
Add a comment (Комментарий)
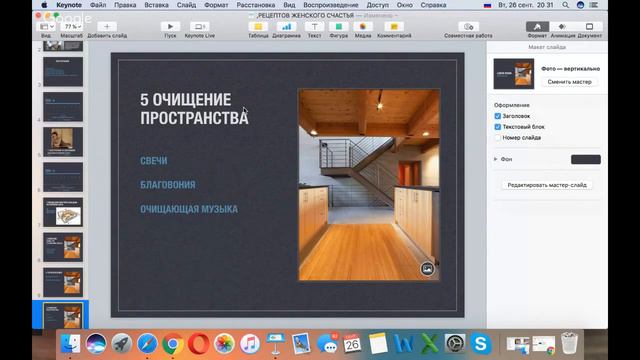394,27
